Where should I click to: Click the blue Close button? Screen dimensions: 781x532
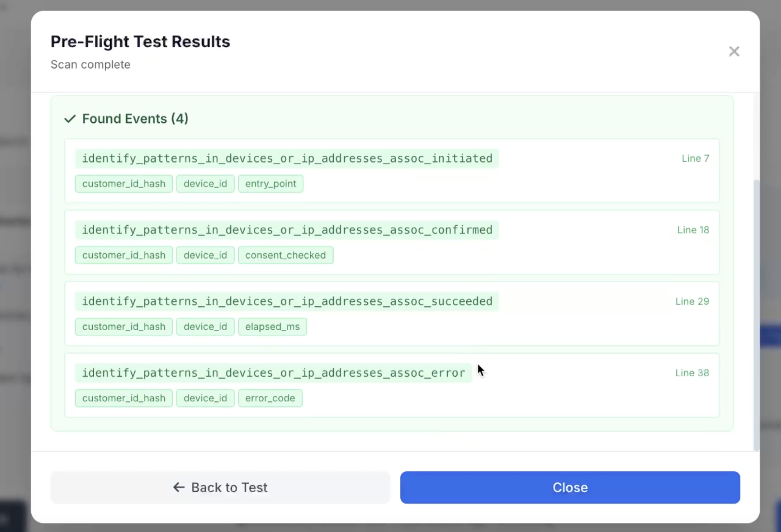point(570,487)
